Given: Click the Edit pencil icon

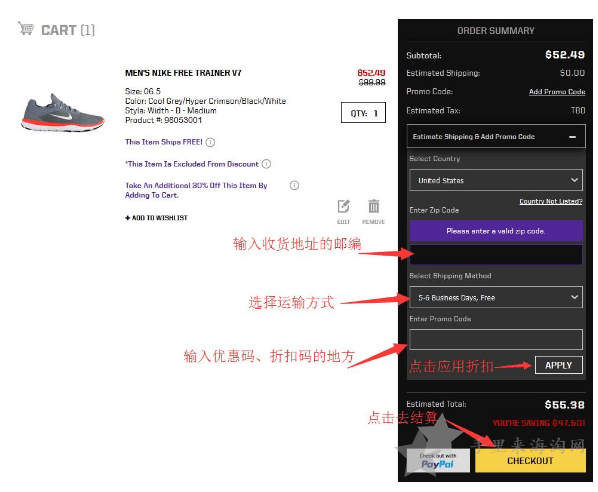Looking at the screenshot, I should coord(343,206).
